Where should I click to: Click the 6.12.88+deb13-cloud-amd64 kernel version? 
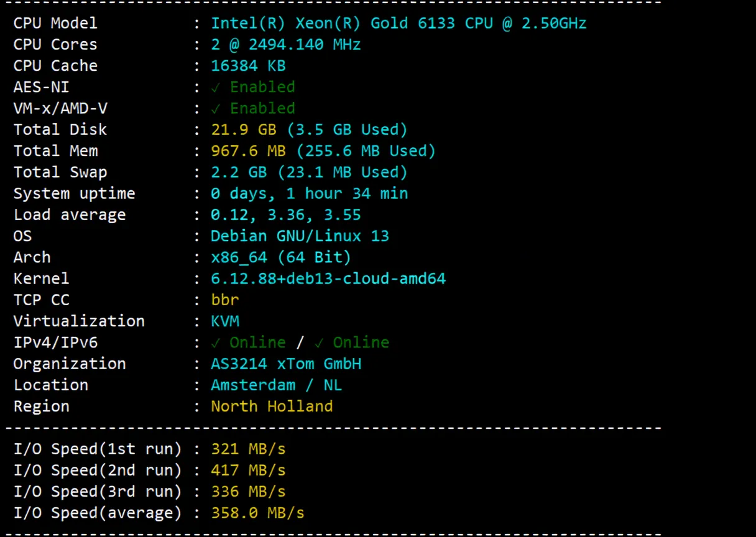pyautogui.click(x=328, y=278)
